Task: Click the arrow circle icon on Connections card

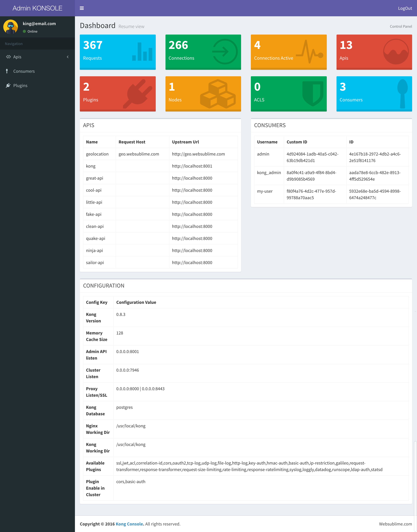Action: pyautogui.click(x=225, y=52)
